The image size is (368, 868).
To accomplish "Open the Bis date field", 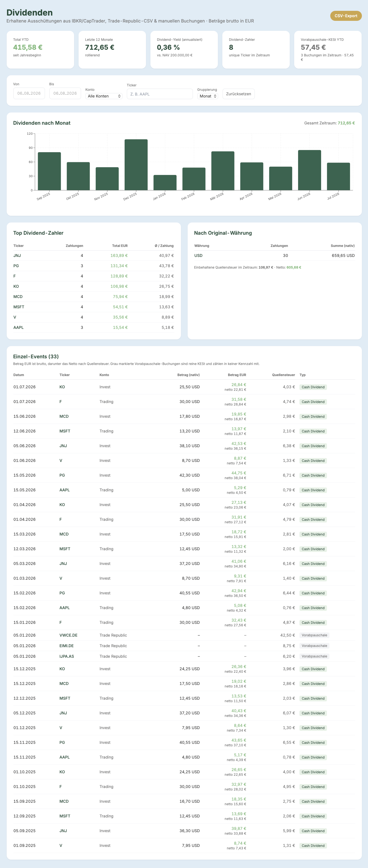I will [65, 93].
